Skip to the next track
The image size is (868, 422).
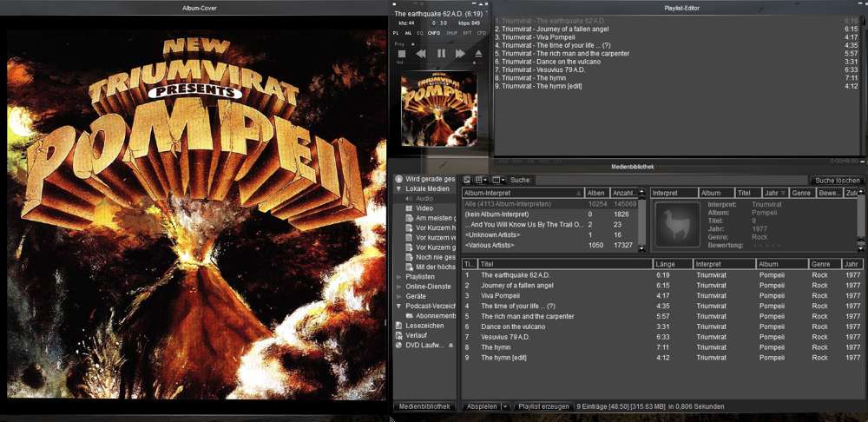point(460,54)
